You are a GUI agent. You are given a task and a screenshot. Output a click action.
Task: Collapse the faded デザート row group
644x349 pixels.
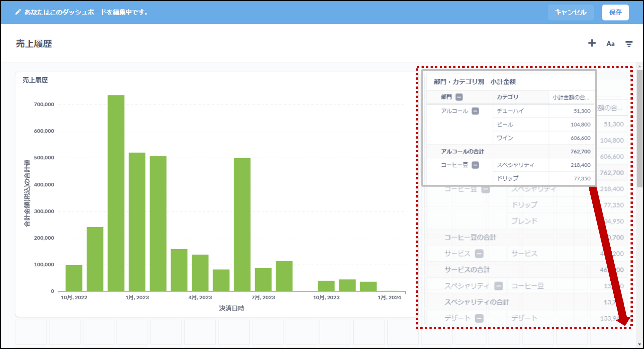pos(479,318)
